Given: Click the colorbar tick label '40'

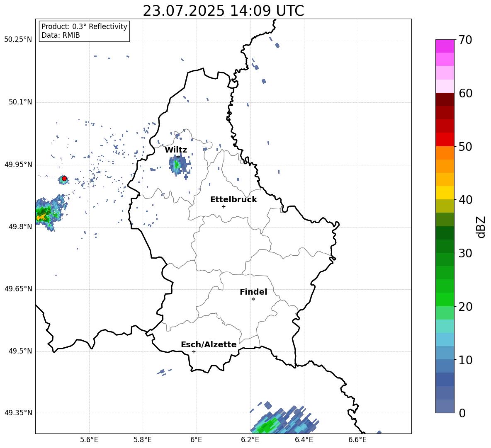Looking at the screenshot, I should [x=465, y=200].
